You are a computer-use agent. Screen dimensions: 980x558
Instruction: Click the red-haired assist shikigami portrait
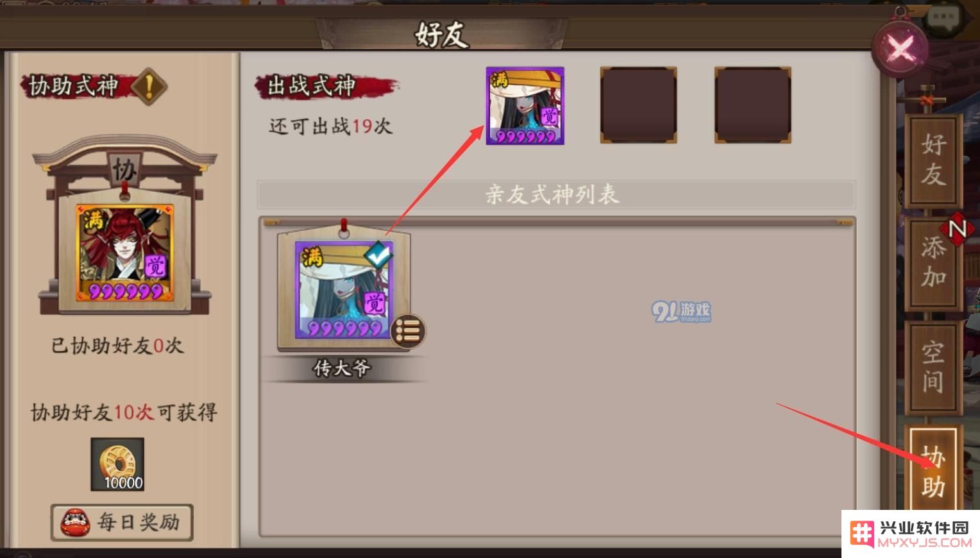coord(125,253)
